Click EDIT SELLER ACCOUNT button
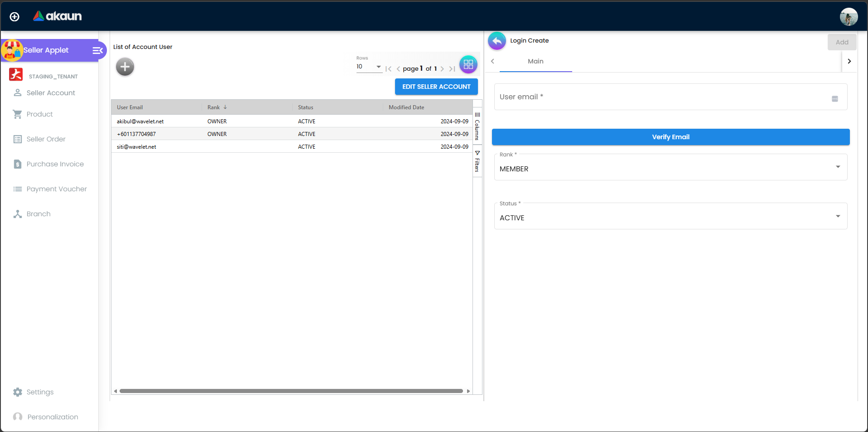This screenshot has height=432, width=868. [436, 87]
